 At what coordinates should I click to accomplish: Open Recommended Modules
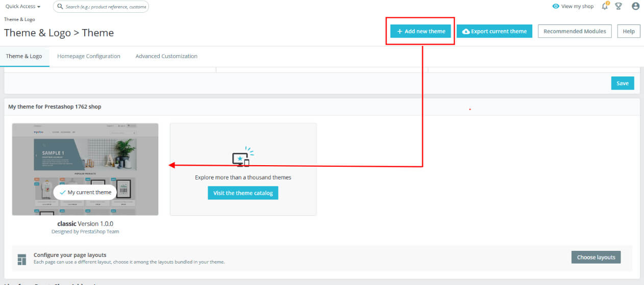tap(574, 31)
